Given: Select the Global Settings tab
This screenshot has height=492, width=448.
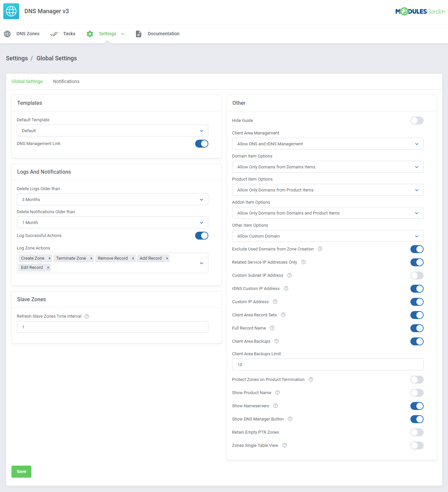Looking at the screenshot, I should [27, 81].
